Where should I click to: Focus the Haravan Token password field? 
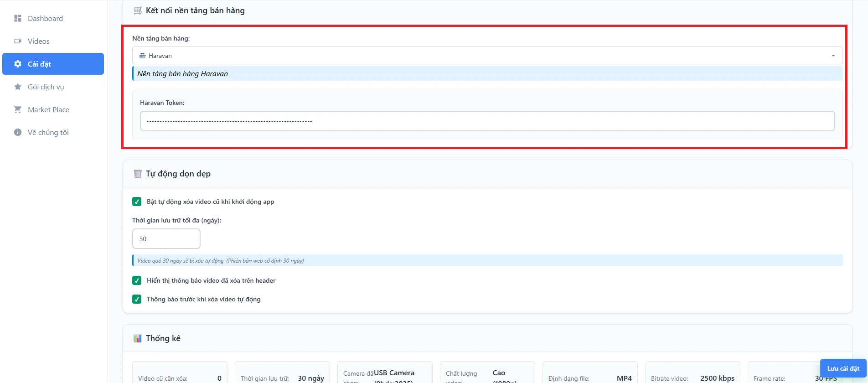(487, 121)
